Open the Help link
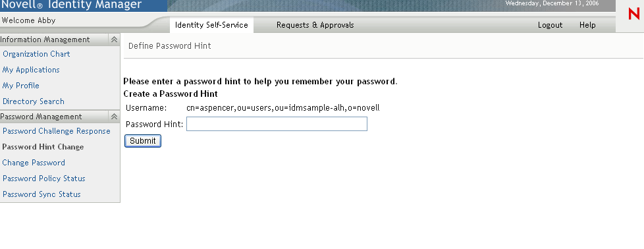The width and height of the screenshot is (644, 249). 587,25
